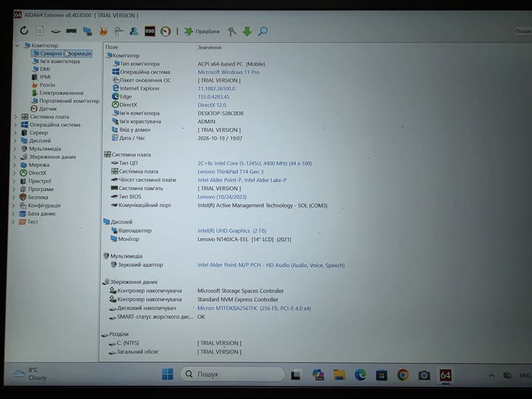Expand the DirectX tree node
Image resolution: width=532 pixels, height=399 pixels.
tap(14, 173)
